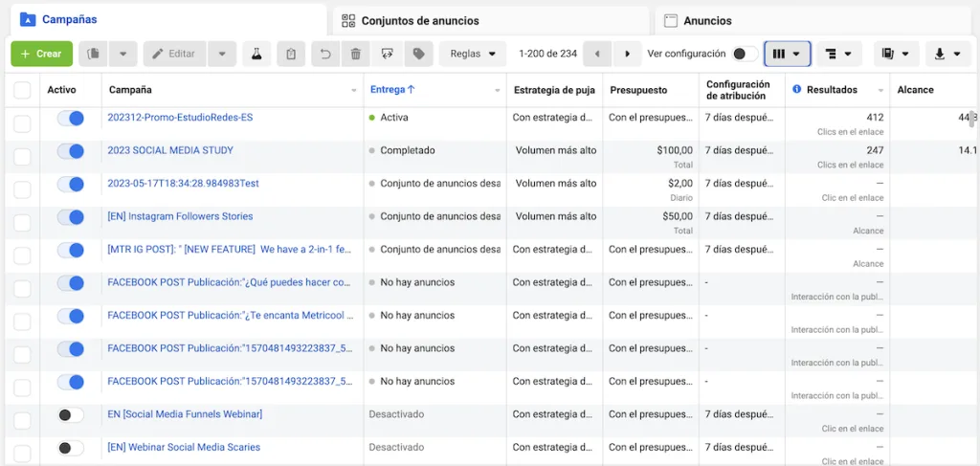Open the reports dropdown
Image resolution: width=980 pixels, height=466 pixels.
[896, 54]
